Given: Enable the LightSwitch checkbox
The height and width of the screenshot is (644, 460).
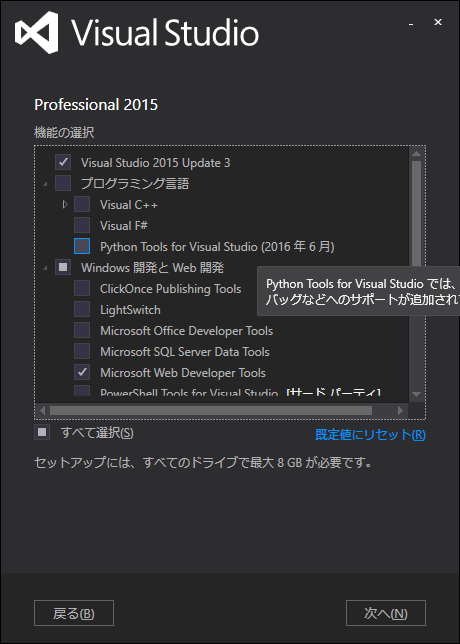Looking at the screenshot, I should pyautogui.click(x=82, y=309).
